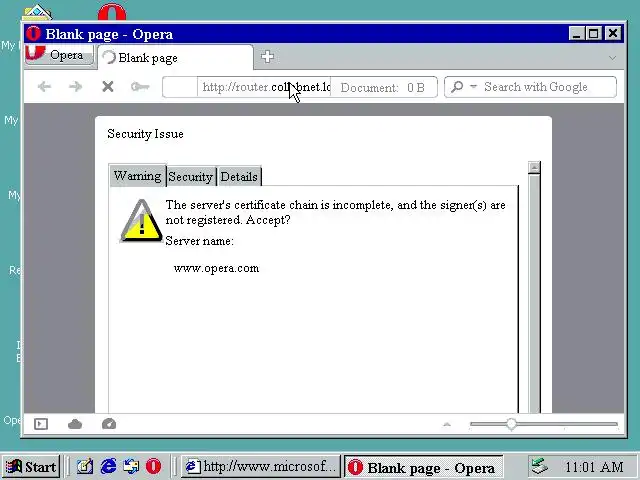Expand the view options arrow near zoom slider
The height and width of the screenshot is (480, 640).
447,424
